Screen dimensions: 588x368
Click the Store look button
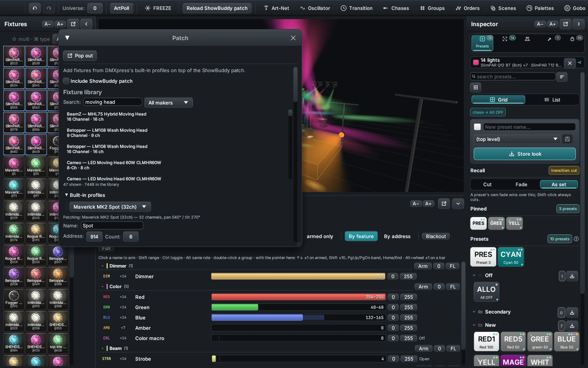pyautogui.click(x=524, y=154)
